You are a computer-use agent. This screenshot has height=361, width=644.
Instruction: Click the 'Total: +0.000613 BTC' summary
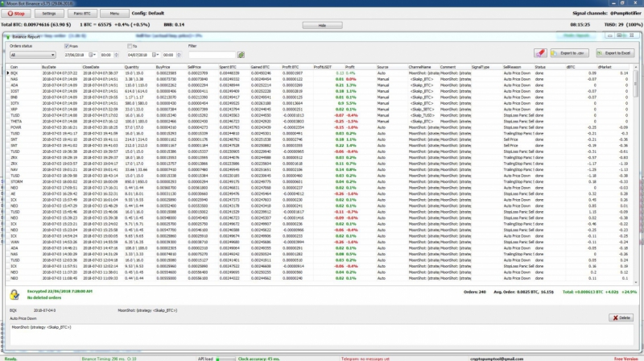(599, 292)
